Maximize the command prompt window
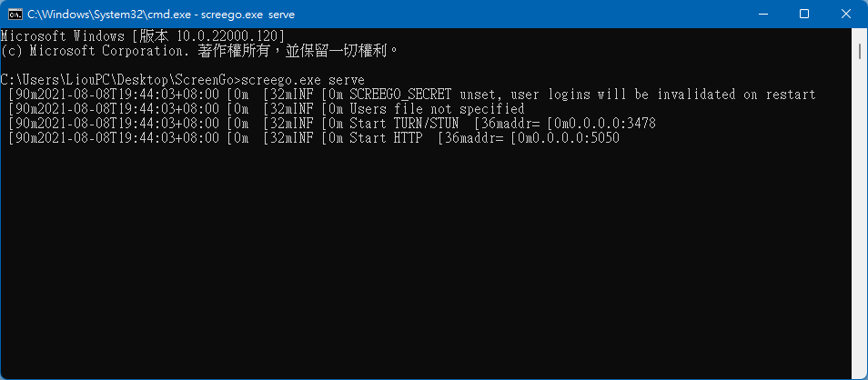868x380 pixels. coord(804,15)
